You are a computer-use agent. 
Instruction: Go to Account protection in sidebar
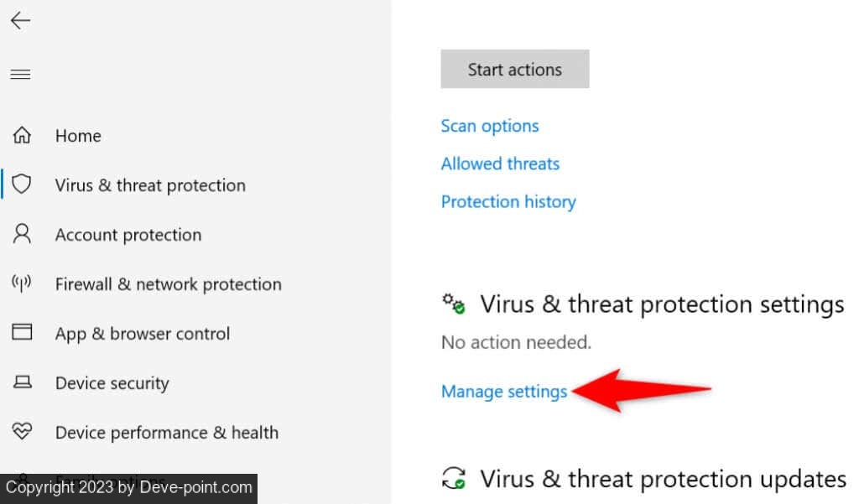pyautogui.click(x=128, y=235)
